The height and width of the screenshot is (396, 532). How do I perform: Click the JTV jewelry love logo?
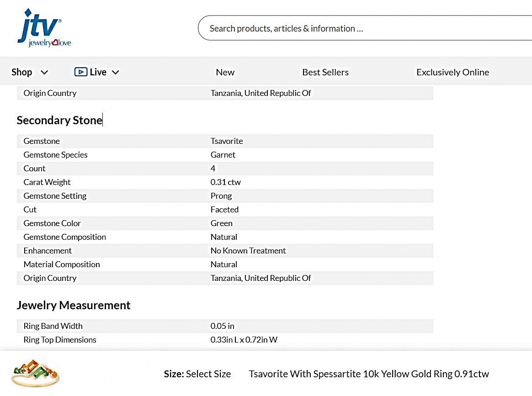[x=44, y=28]
